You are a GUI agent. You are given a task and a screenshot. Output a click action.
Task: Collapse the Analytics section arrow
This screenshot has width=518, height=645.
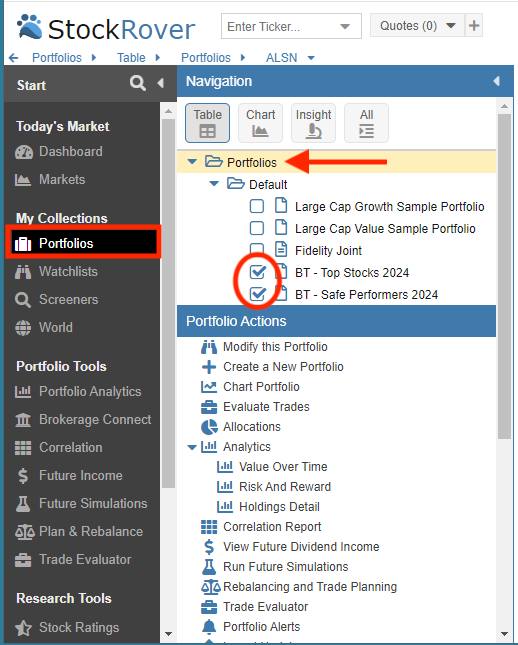(x=192, y=447)
